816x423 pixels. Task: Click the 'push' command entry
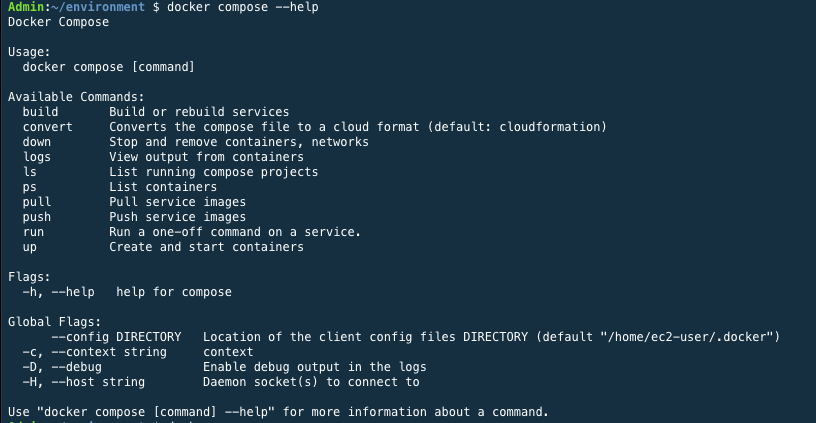36,217
